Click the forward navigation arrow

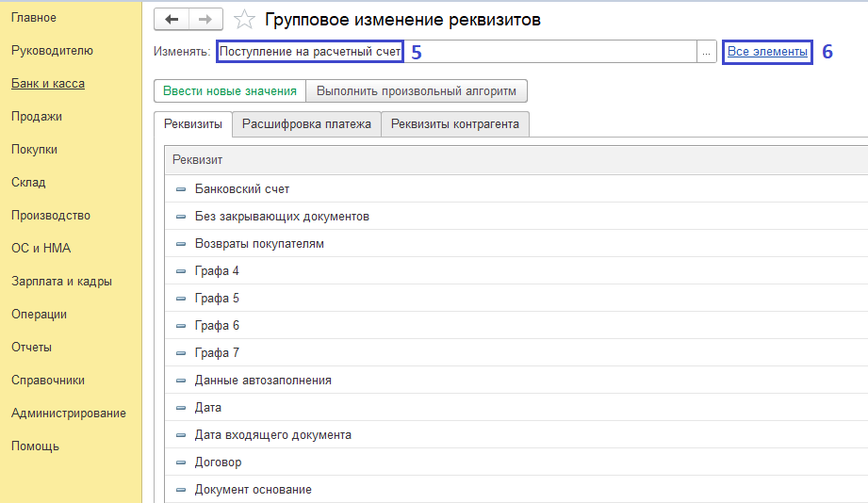click(205, 20)
